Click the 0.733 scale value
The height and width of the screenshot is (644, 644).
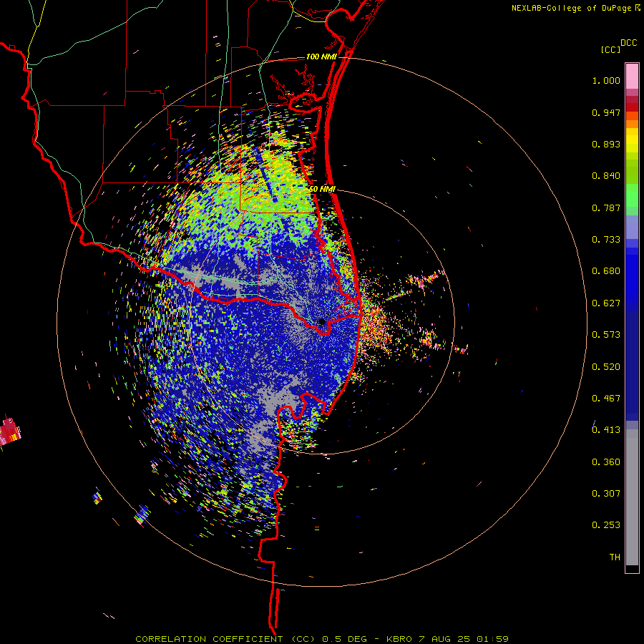606,240
